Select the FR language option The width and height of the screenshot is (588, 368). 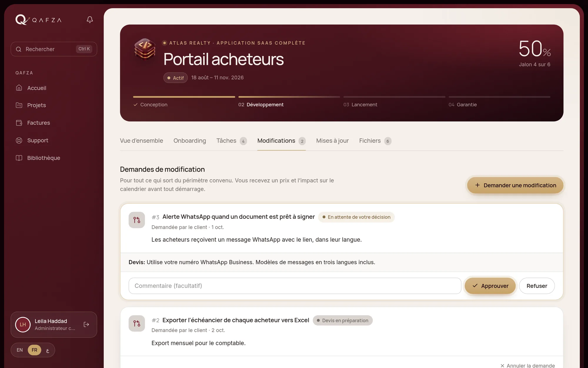pyautogui.click(x=34, y=350)
